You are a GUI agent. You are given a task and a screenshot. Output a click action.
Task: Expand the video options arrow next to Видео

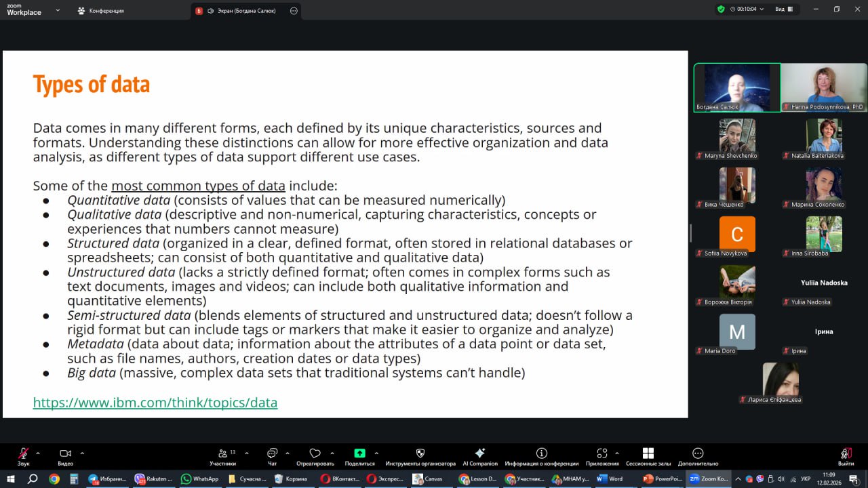[82, 453]
